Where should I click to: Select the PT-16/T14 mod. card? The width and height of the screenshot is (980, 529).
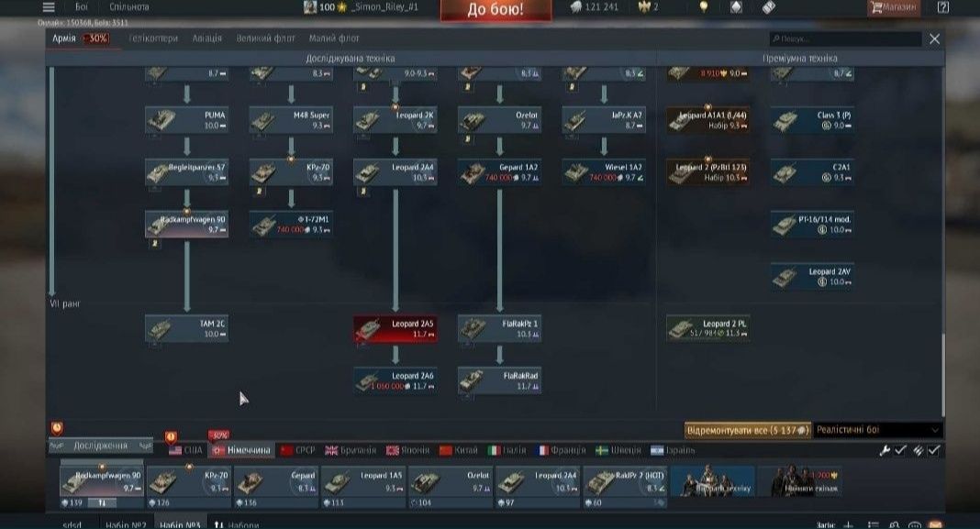coord(812,225)
